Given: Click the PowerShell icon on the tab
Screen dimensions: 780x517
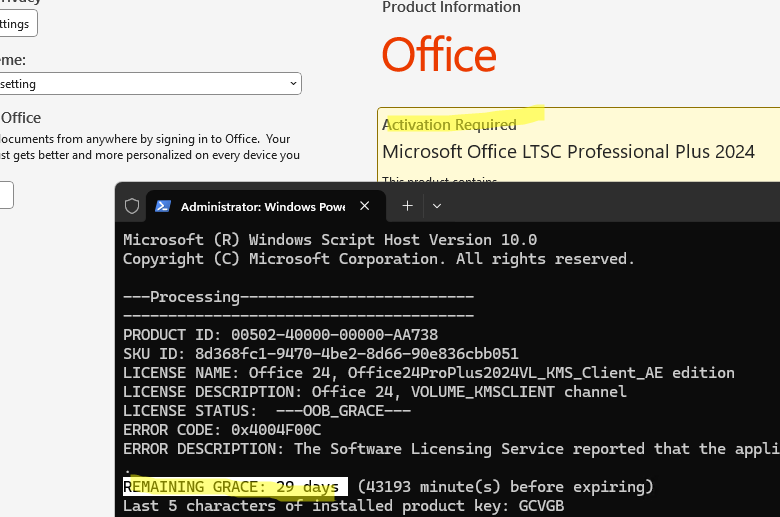Looking at the screenshot, I should pos(161,206).
